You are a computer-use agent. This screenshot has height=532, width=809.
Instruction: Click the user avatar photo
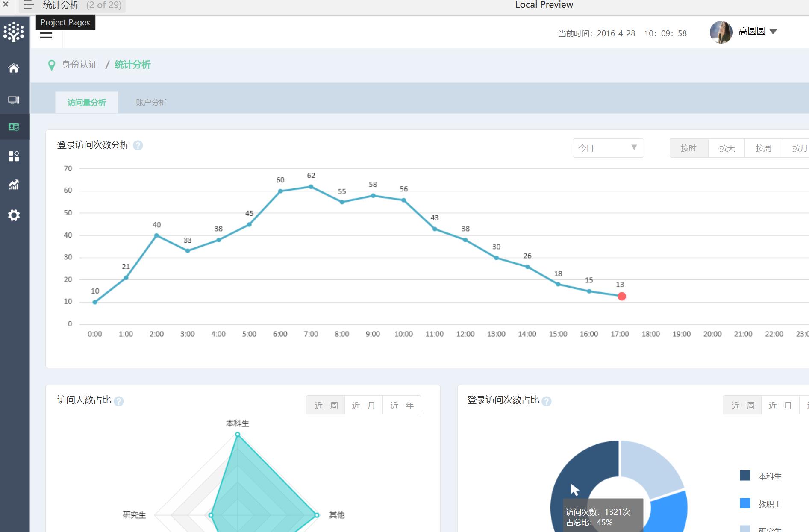pos(721,32)
